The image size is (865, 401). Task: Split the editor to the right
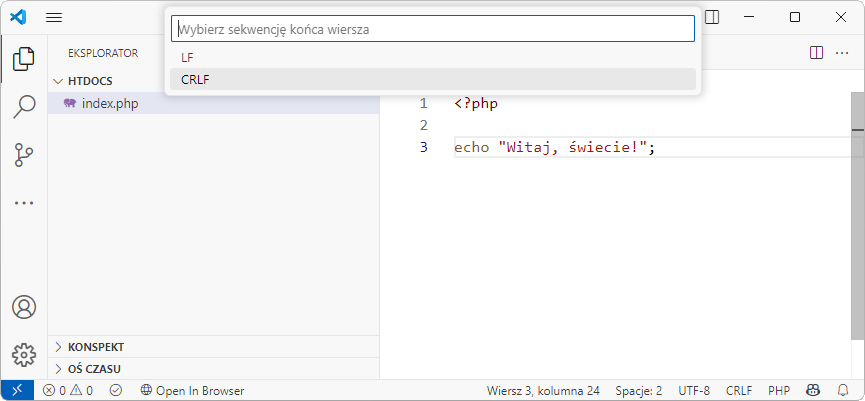click(816, 52)
